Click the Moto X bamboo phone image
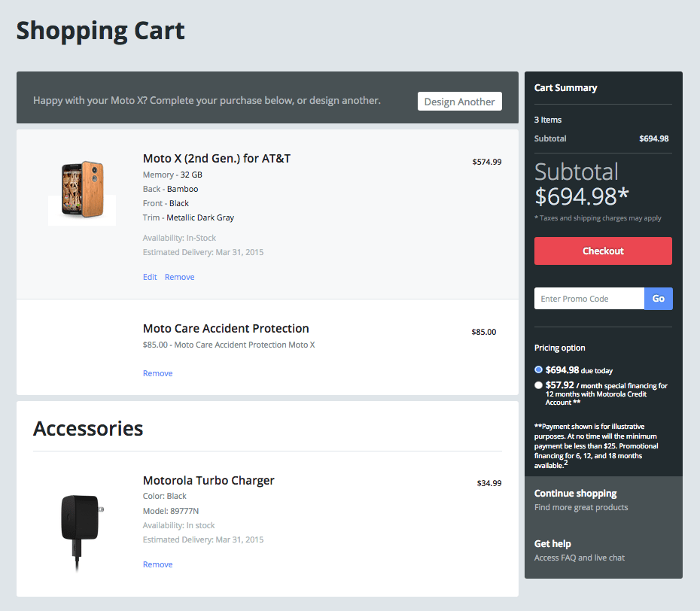Image resolution: width=700 pixels, height=611 pixels. [82, 190]
